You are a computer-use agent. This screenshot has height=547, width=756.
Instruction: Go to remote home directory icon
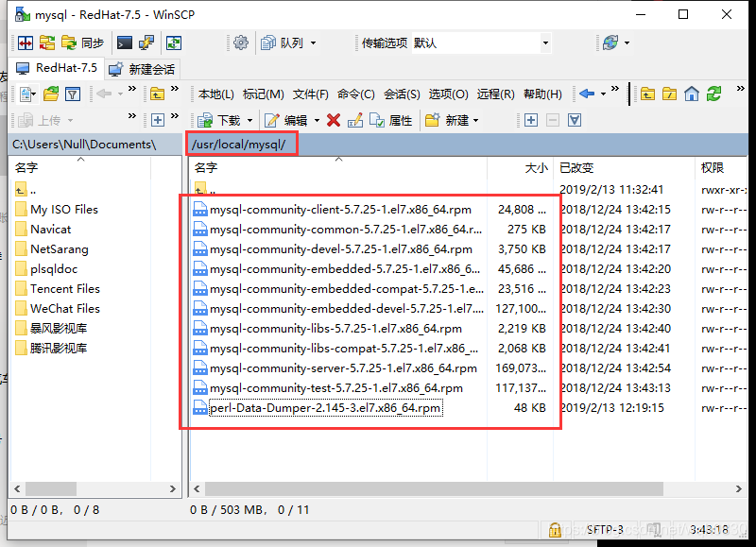click(x=692, y=94)
